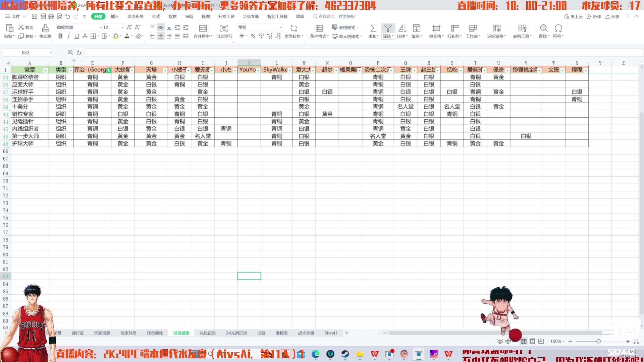Click the Paste icon

tap(9, 28)
